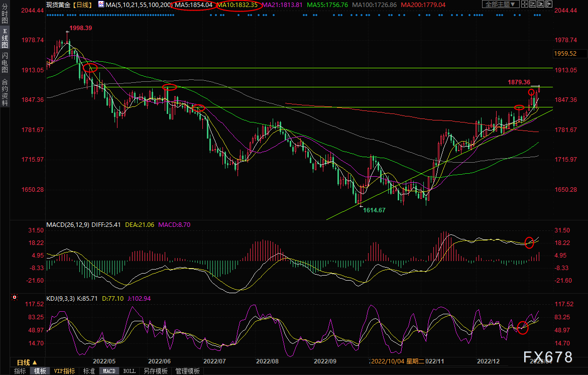Open the 合约资料 side tab
The image size is (588, 375).
(x=5, y=92)
